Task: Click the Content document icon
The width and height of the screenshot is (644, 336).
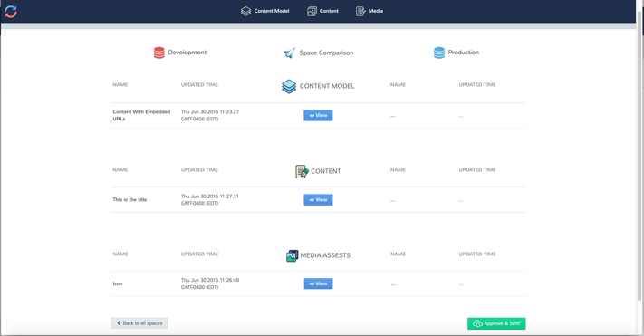Action: 302,171
